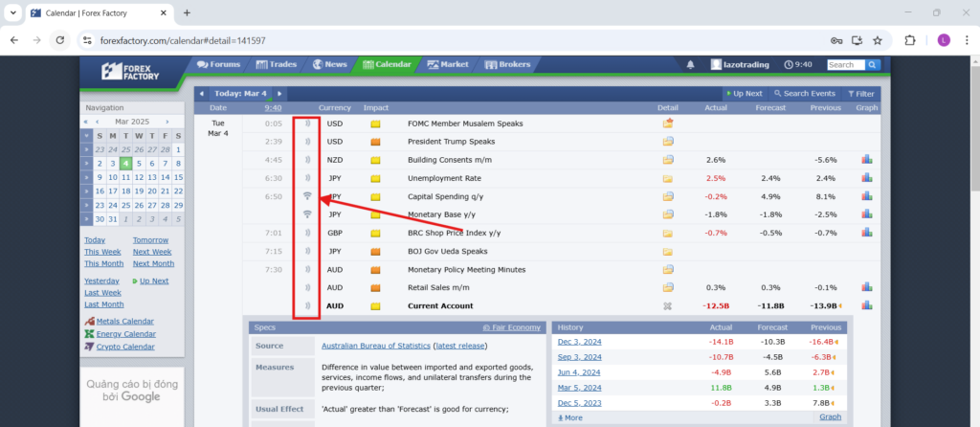Screen dimensions: 980x427
Task: Open the Market tab
Action: pos(448,64)
